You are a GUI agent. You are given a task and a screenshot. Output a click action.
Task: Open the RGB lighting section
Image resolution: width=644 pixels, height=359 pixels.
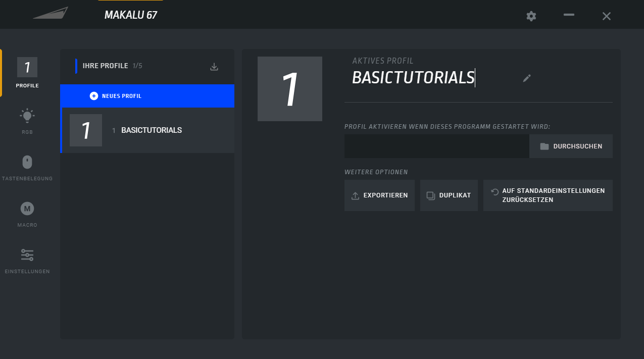27,120
